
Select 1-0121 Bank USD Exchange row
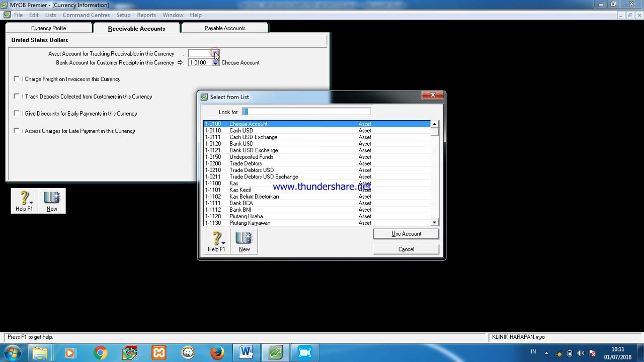click(x=317, y=150)
